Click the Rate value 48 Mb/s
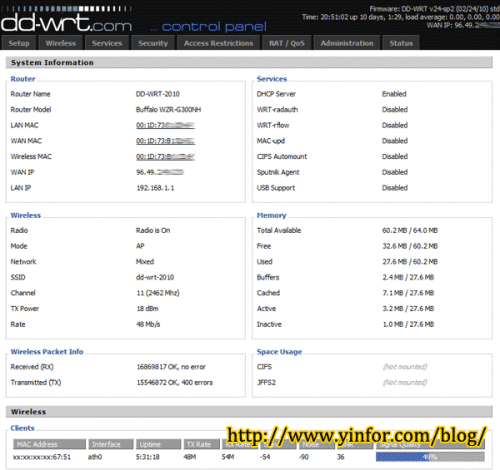 148,324
